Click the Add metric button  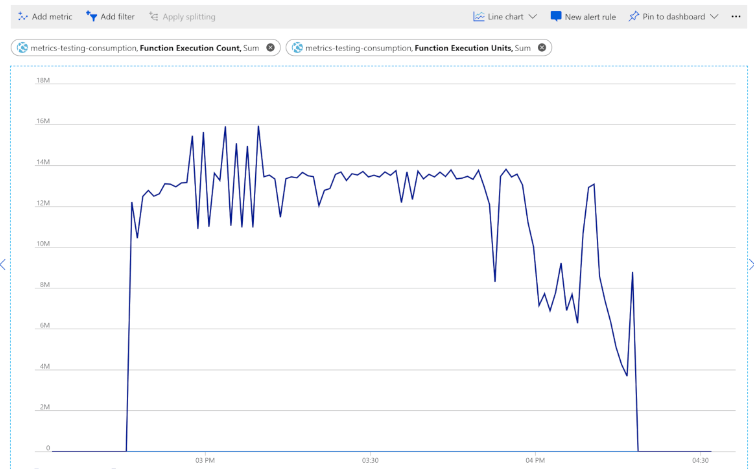45,17
